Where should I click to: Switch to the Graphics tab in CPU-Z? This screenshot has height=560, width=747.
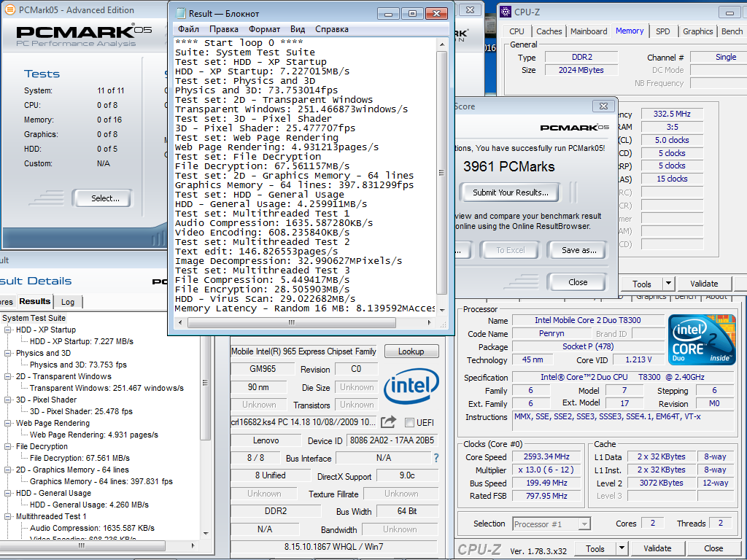(697, 31)
